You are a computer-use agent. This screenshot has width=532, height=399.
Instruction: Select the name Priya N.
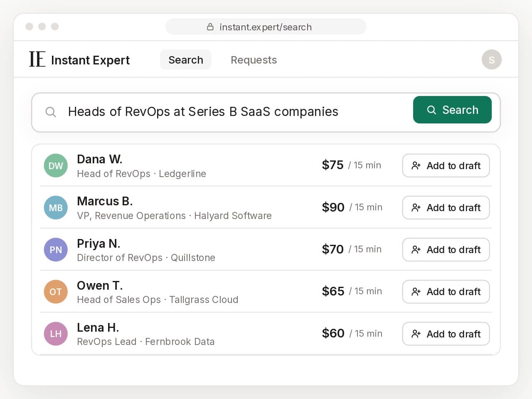[99, 244]
